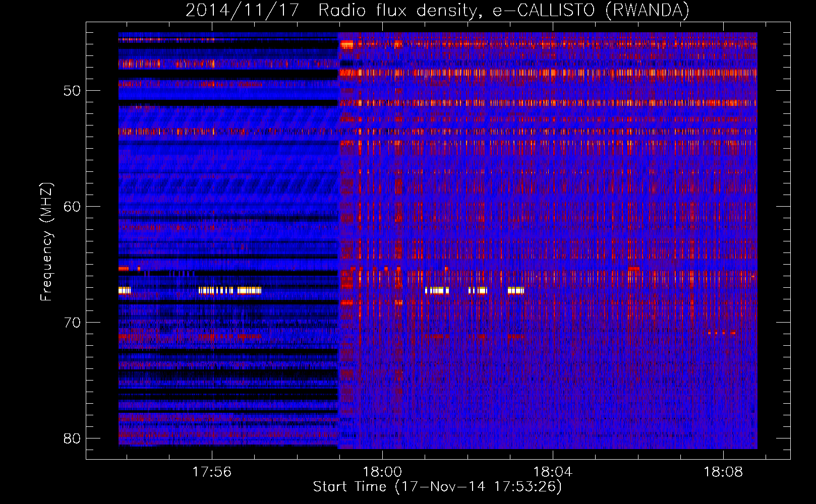This screenshot has width=816, height=504.
Task: Click the 'Start Time (17-Nov-14 17:53:26)' x-axis label
Action: click(x=437, y=487)
